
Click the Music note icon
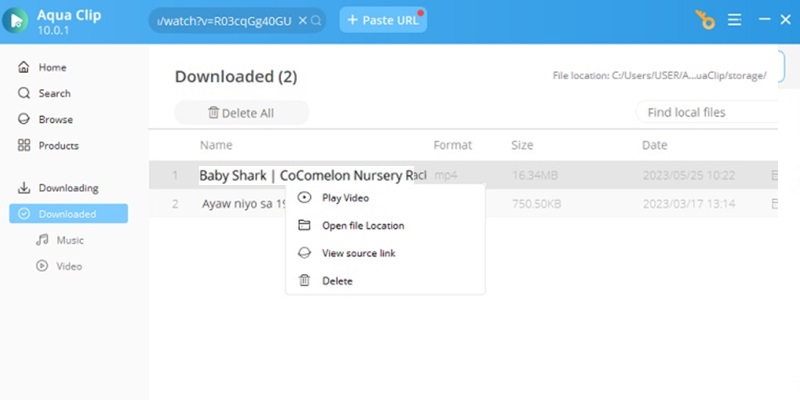click(x=42, y=240)
